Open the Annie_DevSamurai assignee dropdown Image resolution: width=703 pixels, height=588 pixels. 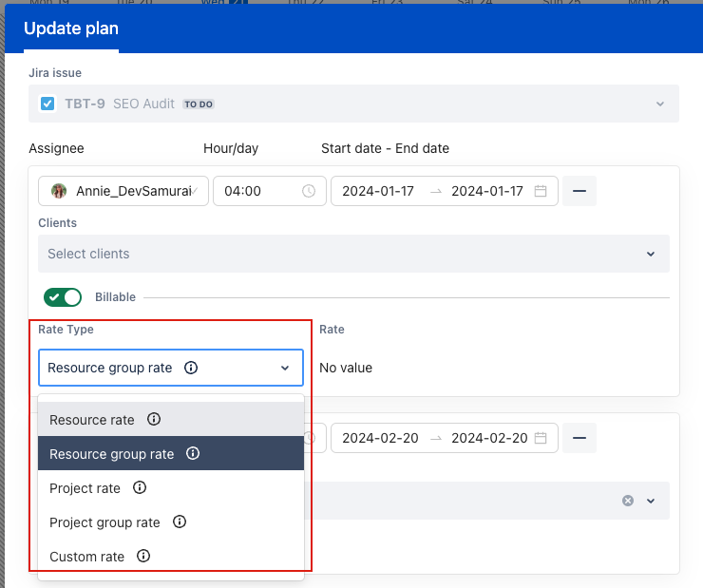[123, 191]
